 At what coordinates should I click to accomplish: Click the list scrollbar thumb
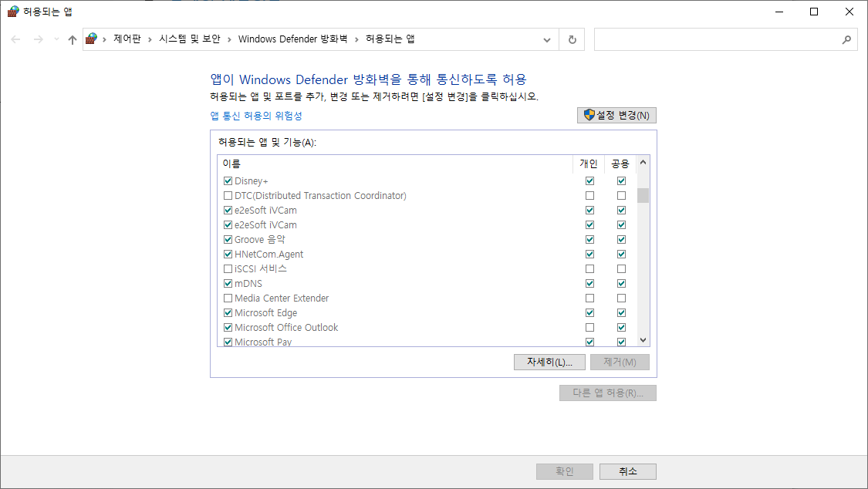pyautogui.click(x=643, y=196)
